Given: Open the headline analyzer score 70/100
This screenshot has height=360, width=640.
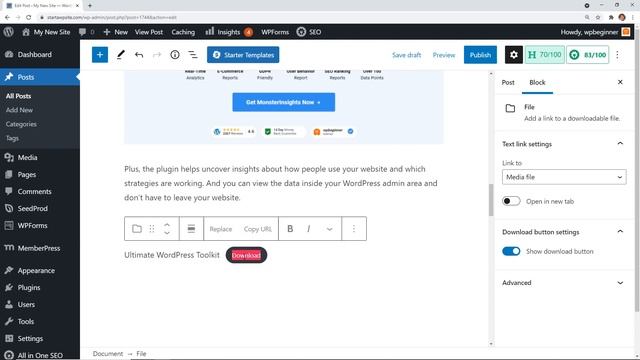Looking at the screenshot, I should point(544,55).
